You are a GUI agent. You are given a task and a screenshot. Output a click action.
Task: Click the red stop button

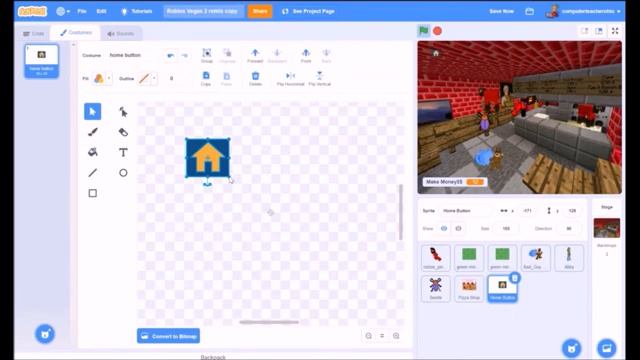[438, 31]
